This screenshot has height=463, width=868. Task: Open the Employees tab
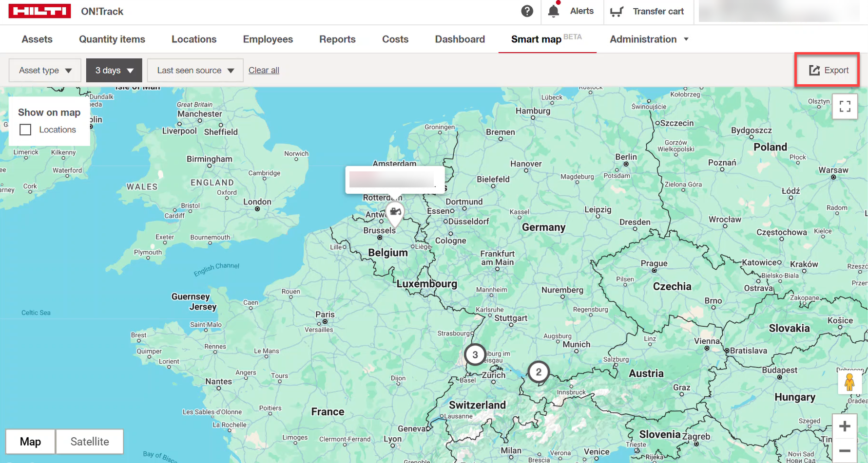click(x=268, y=39)
